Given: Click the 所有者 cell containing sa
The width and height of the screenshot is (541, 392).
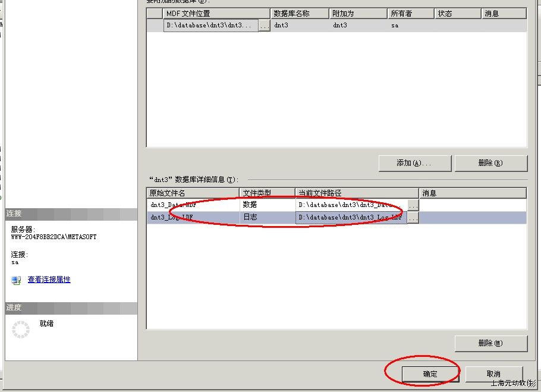Looking at the screenshot, I should 410,26.
